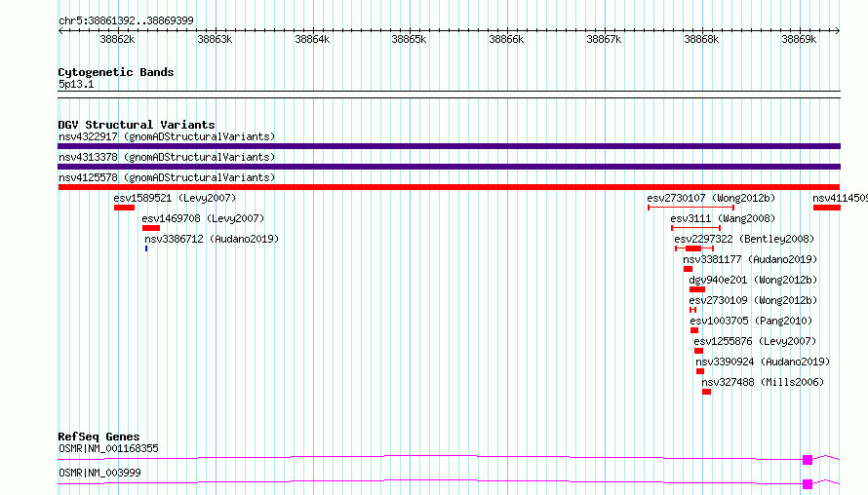Click the 38864k ruler label

tap(312, 39)
